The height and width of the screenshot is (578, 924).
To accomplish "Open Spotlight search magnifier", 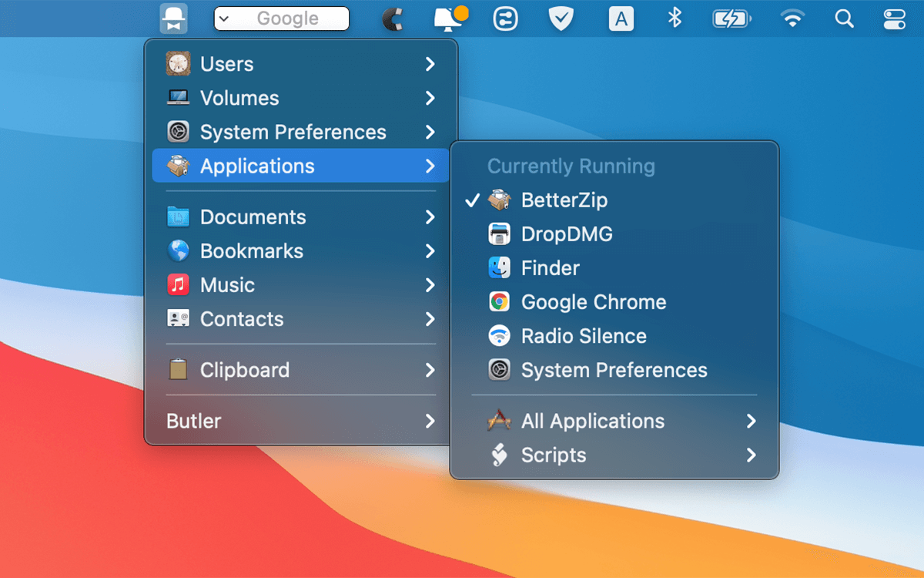I will 845,18.
